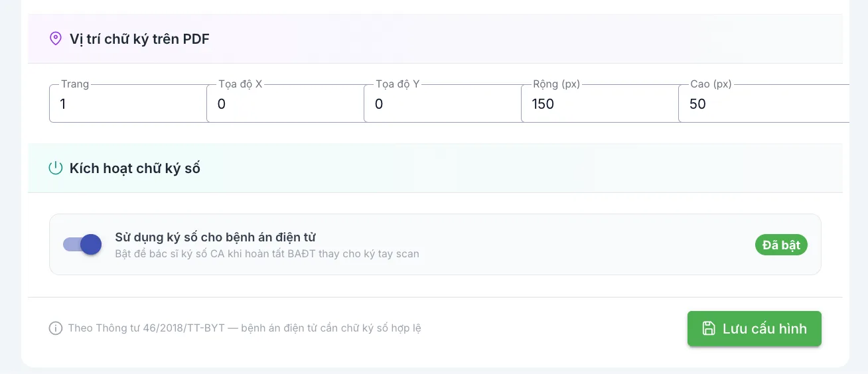Edit the Rộng (px) field
This screenshot has width=868, height=374.
tap(600, 103)
